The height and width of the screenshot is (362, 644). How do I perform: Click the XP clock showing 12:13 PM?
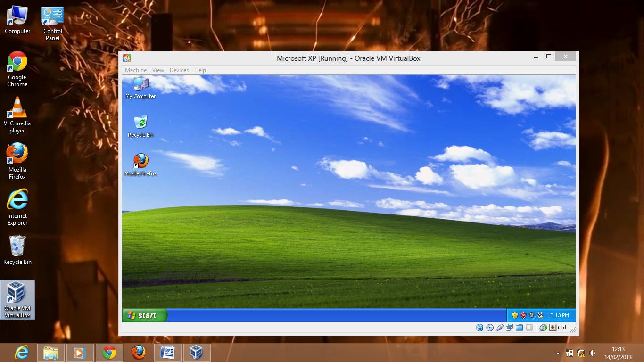coord(558,315)
